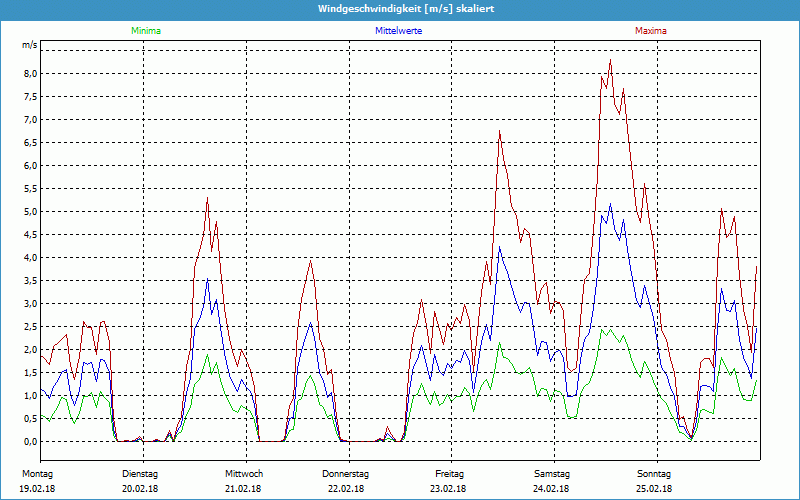The image size is (800, 500).
Task: Click the 'm/s' axis unit label
Action: tap(30, 45)
